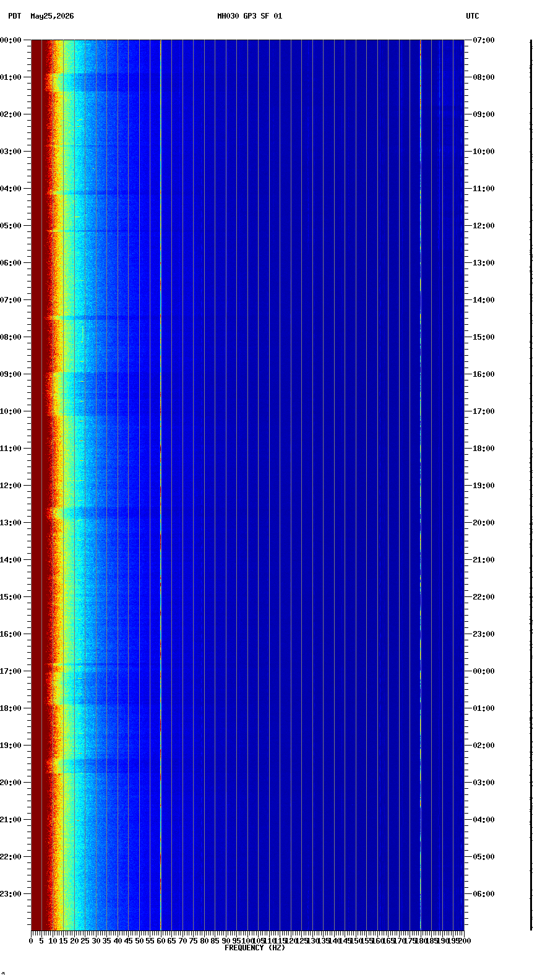Click 18:00 on the UTC time axis
Screen dimensions: 558x980
coord(484,449)
